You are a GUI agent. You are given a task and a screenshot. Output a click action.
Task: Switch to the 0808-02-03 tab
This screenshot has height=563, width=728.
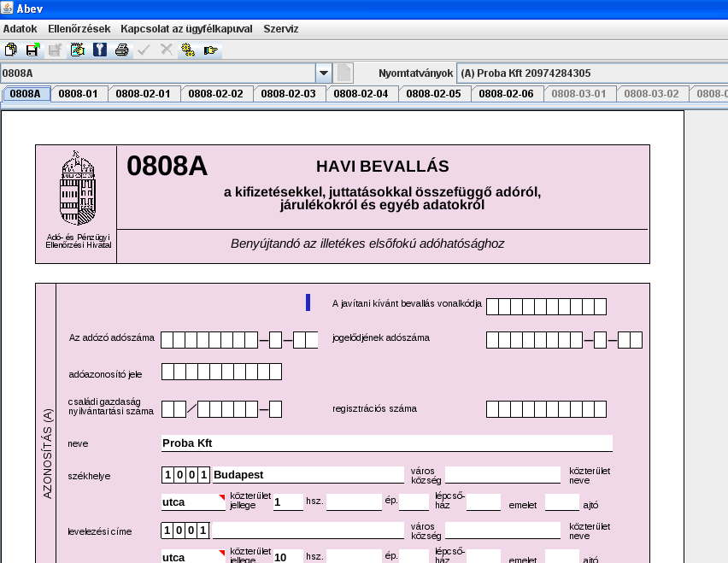pyautogui.click(x=288, y=94)
